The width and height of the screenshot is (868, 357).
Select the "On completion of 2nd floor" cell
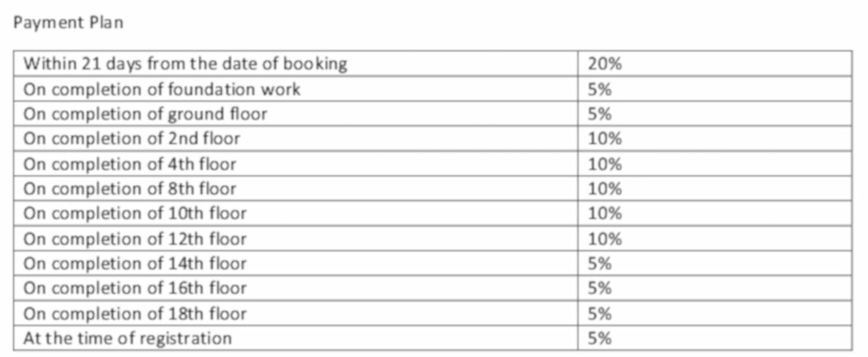click(131, 138)
